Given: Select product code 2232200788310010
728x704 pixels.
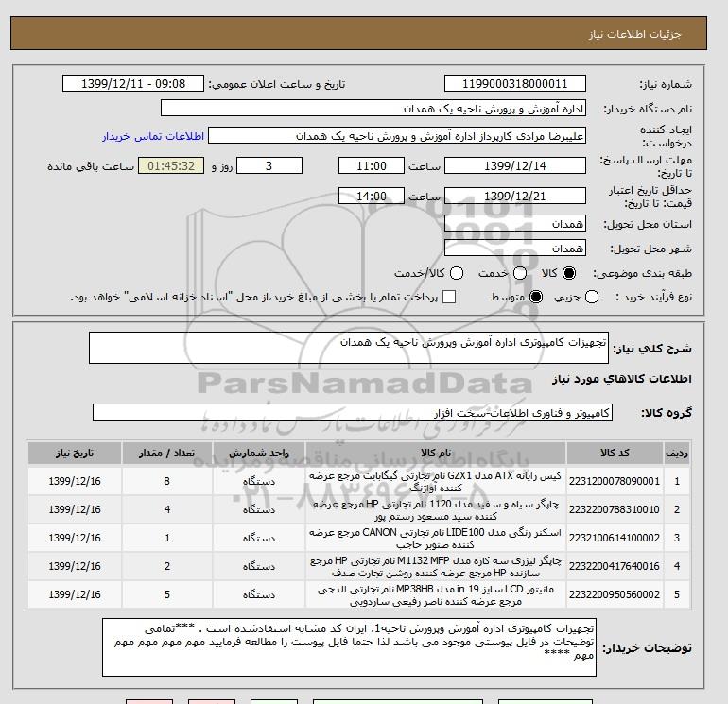Looking at the screenshot, I should (x=615, y=509).
